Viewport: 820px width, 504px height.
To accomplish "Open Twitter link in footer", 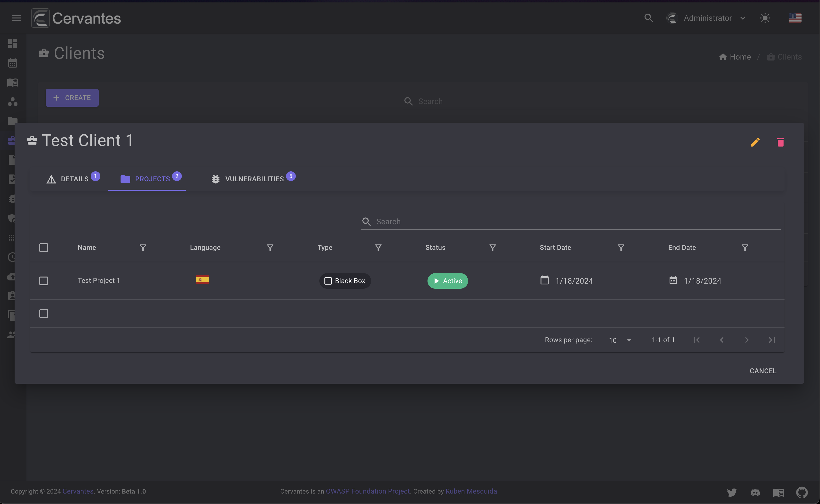I will click(x=732, y=492).
